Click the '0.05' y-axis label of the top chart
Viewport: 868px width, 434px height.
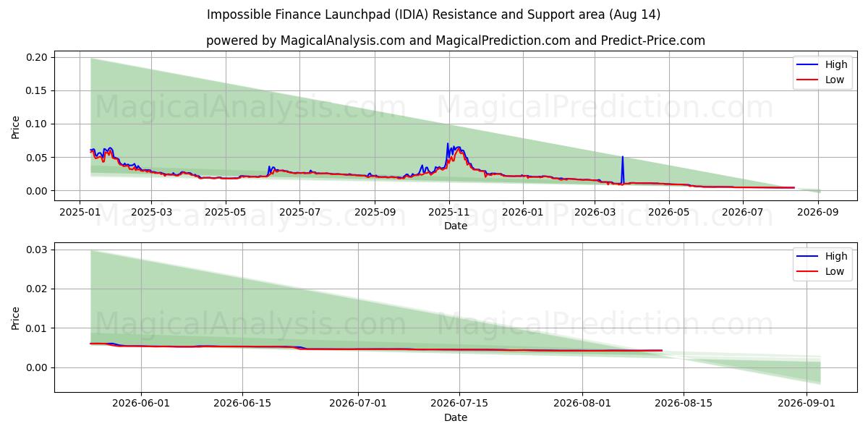[x=38, y=157]
